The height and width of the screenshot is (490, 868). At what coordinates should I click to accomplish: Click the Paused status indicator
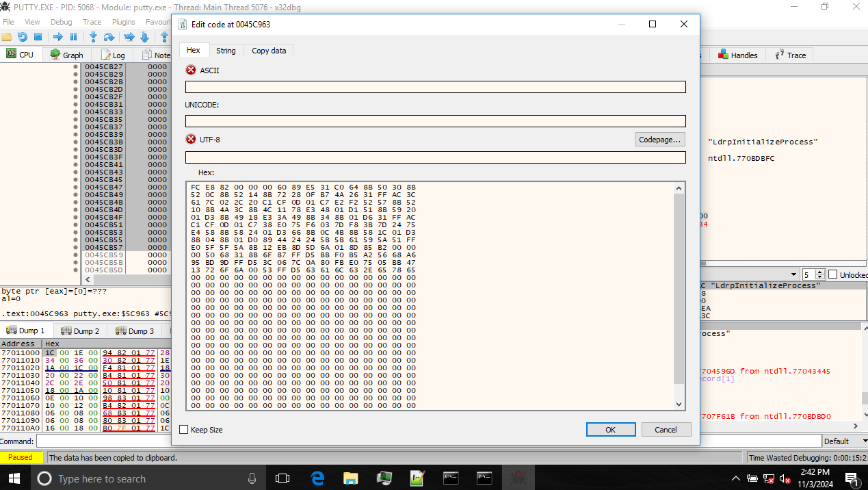(x=21, y=457)
